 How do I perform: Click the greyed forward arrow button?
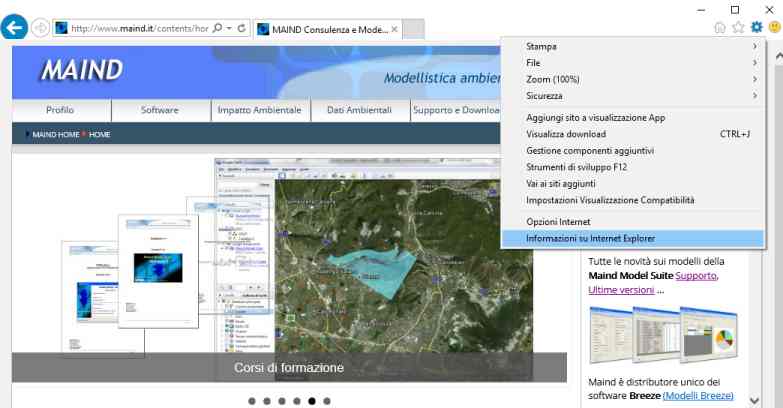[40, 28]
